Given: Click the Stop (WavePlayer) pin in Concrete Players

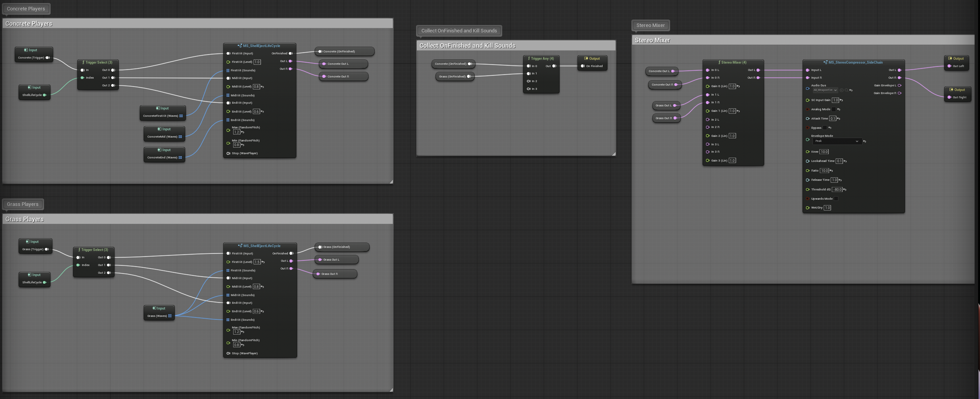Looking at the screenshot, I should point(228,153).
